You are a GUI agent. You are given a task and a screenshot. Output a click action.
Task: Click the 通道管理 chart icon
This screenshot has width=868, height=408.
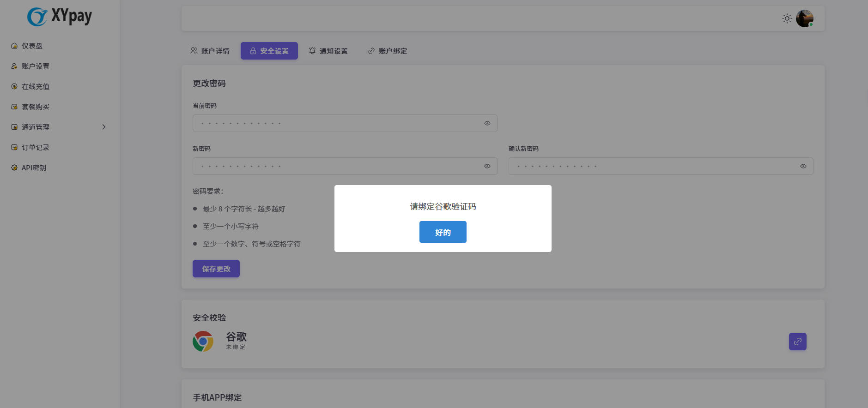coord(14,127)
